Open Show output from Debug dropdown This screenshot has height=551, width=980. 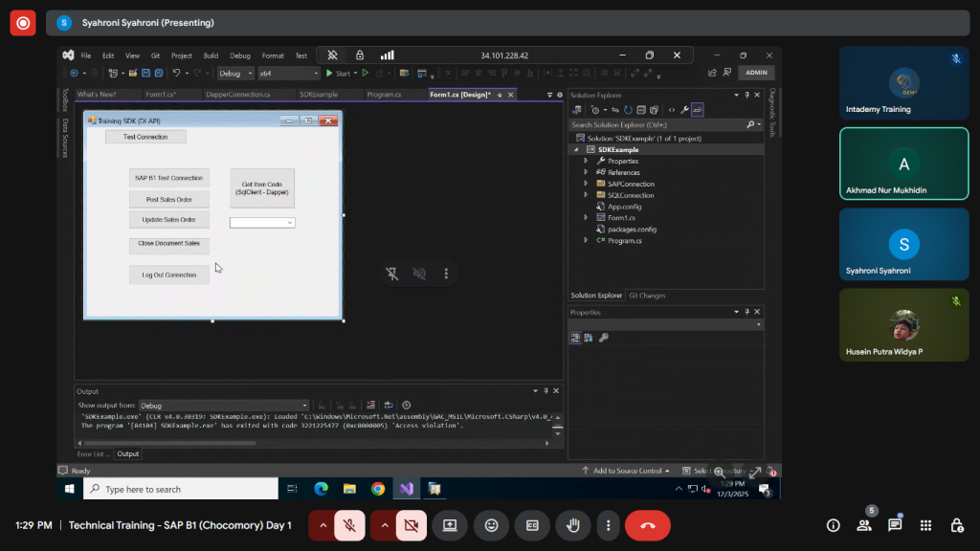223,406
